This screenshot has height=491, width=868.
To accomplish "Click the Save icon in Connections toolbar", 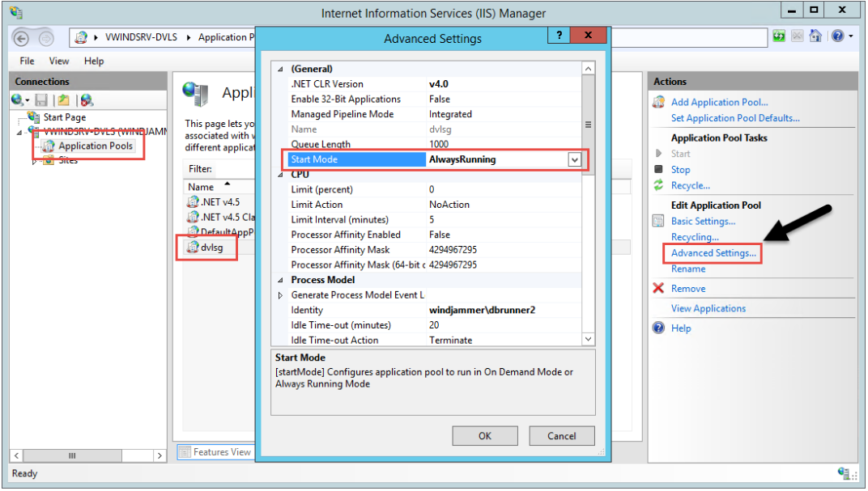I will coord(40,100).
